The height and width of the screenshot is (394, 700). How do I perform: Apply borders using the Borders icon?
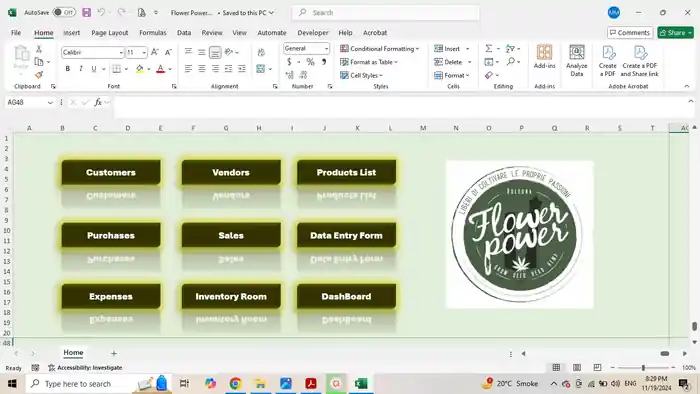click(x=117, y=69)
